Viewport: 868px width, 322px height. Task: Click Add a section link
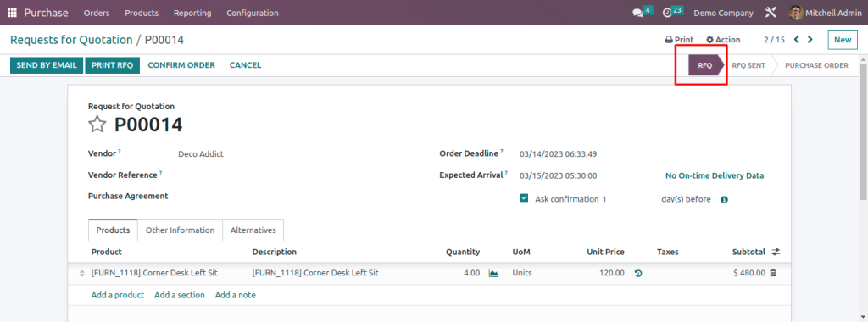(180, 295)
